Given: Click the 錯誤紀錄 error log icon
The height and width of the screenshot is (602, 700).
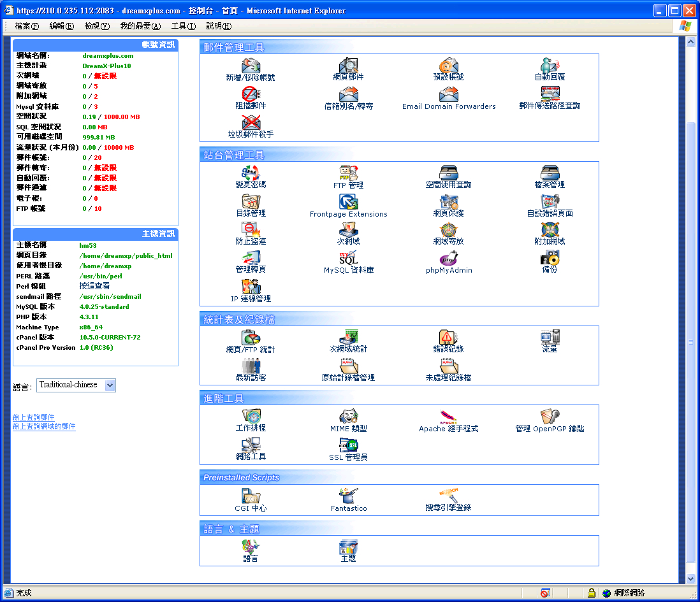Looking at the screenshot, I should pos(448,338).
